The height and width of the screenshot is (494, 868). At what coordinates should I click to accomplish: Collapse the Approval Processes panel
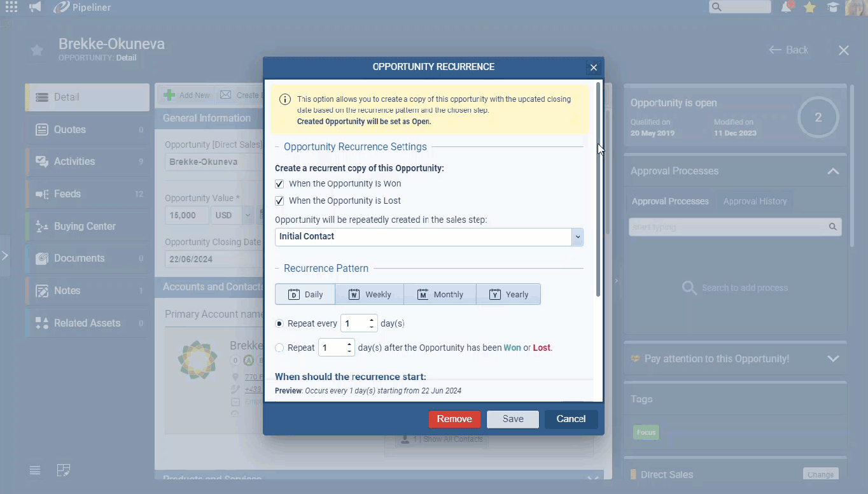pos(832,171)
